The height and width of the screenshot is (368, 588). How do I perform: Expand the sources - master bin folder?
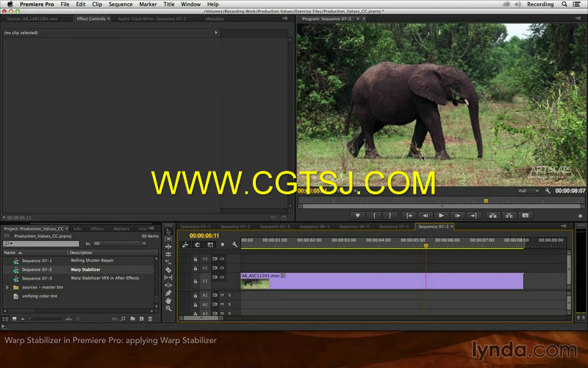pos(7,287)
